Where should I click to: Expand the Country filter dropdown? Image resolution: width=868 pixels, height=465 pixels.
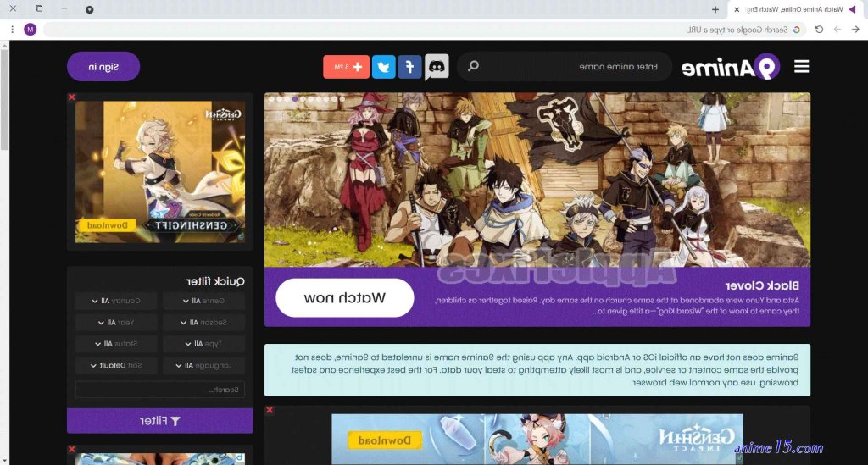tap(116, 301)
